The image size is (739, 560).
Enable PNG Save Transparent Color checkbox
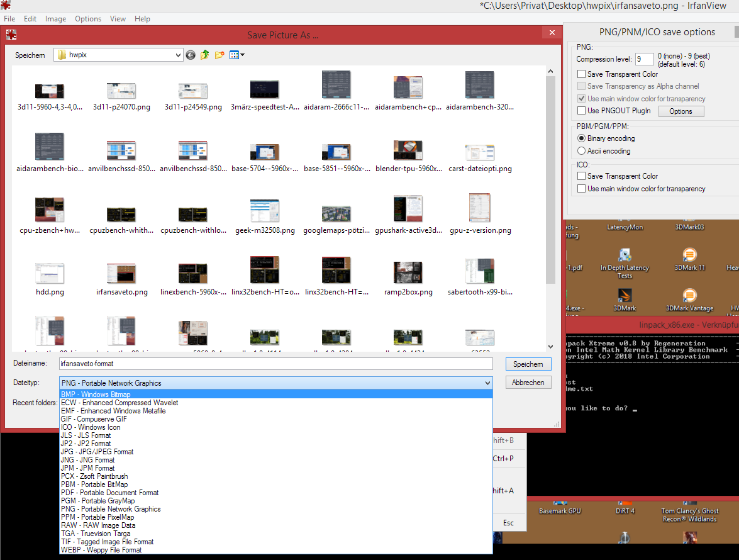582,74
